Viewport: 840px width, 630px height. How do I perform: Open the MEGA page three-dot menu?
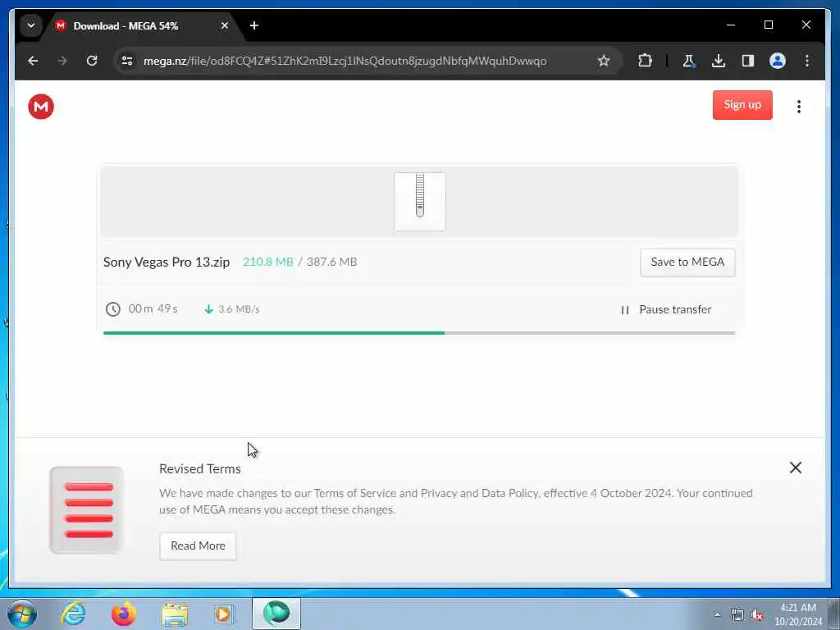point(798,107)
